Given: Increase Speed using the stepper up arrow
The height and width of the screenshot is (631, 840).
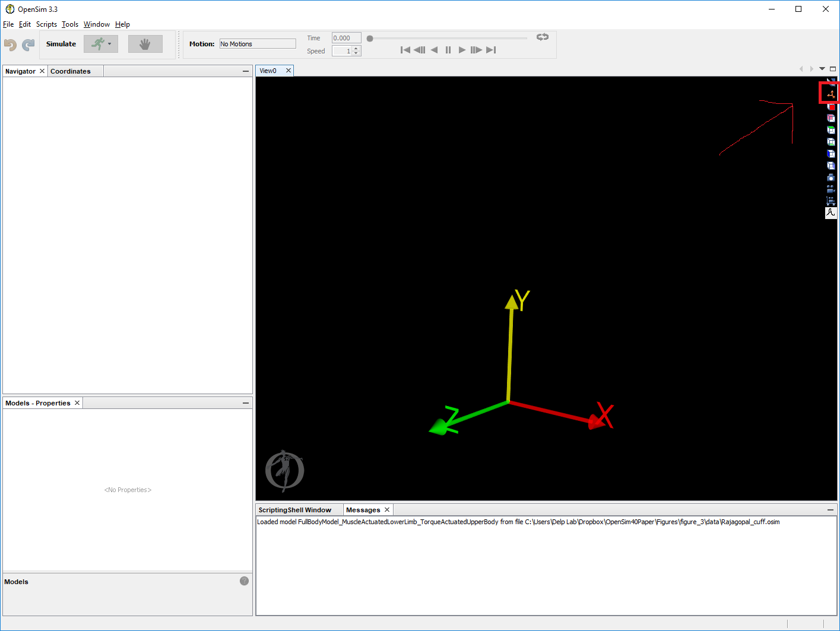Looking at the screenshot, I should pos(356,48).
